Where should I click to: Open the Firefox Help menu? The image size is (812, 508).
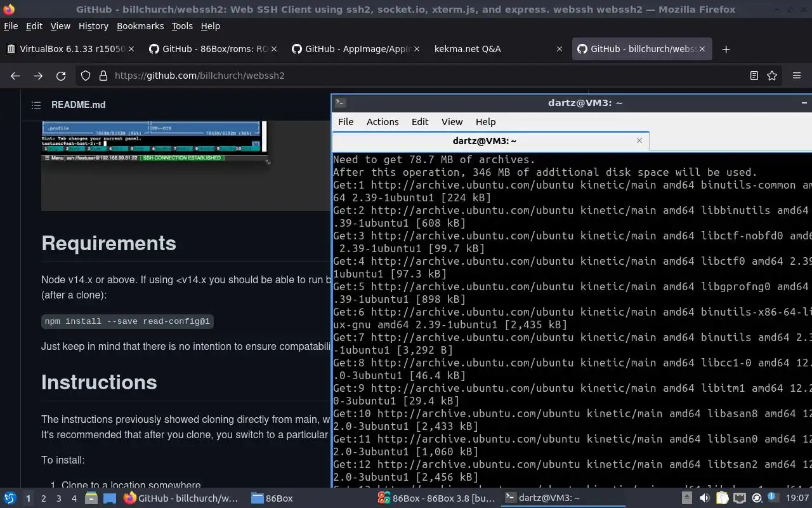pyautogui.click(x=210, y=26)
